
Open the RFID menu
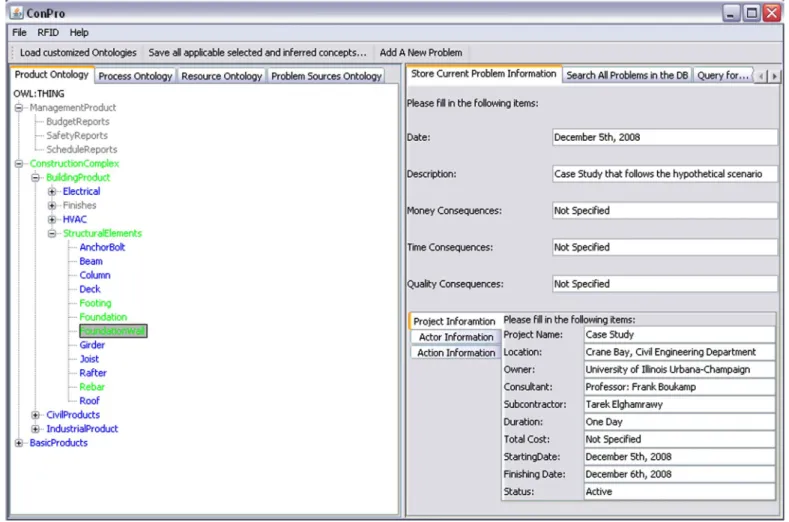(x=48, y=33)
